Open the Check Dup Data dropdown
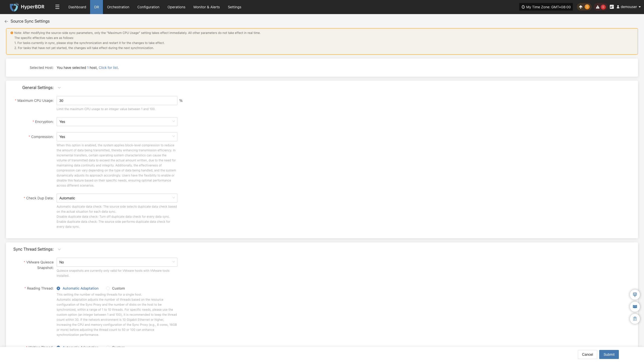This screenshot has width=644, height=362. point(117,198)
